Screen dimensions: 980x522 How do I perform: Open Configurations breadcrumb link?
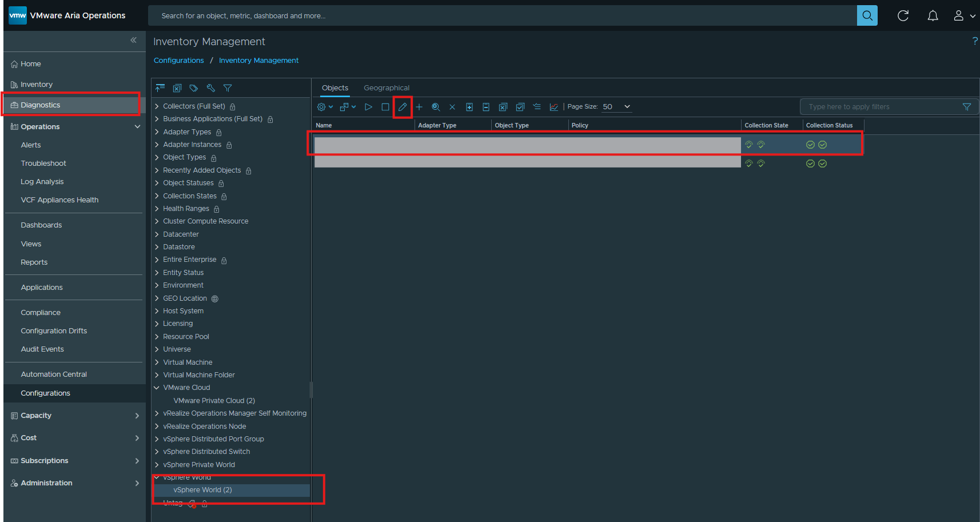(x=179, y=61)
